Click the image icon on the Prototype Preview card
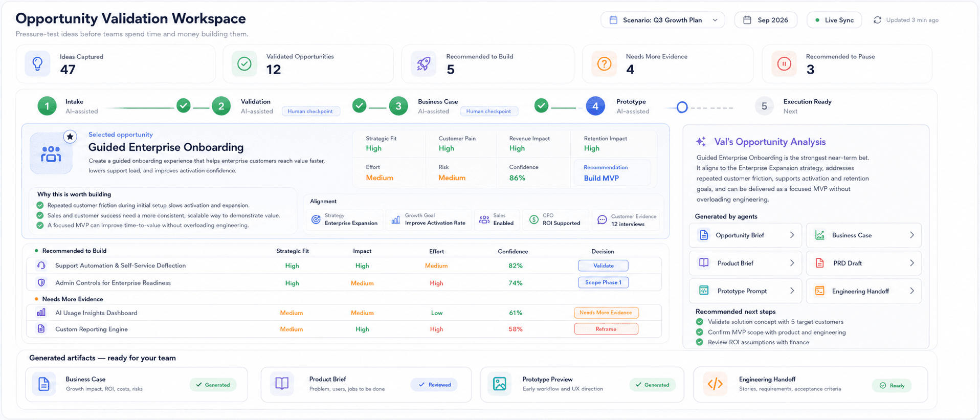Image resolution: width=980 pixels, height=420 pixels. [x=500, y=384]
